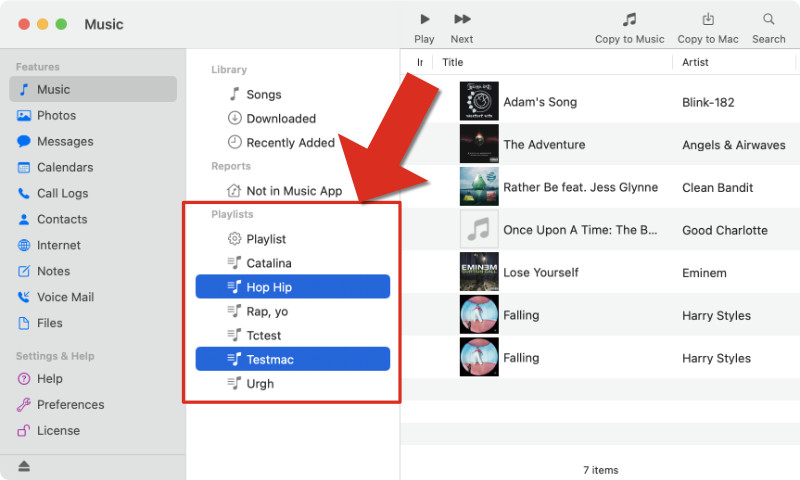This screenshot has width=800, height=480.
Task: Click Blink-182 artist cell
Action: 708,103
